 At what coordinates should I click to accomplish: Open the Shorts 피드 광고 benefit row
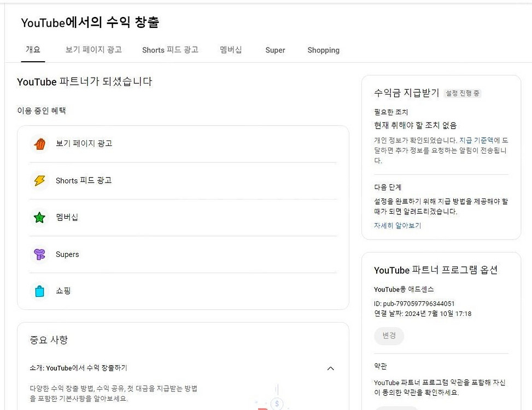click(x=183, y=181)
